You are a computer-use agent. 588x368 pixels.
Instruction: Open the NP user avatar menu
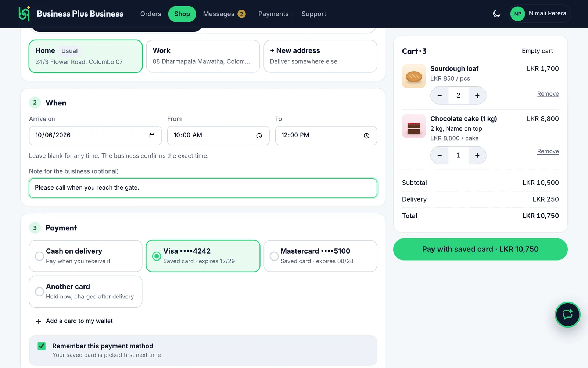(517, 14)
